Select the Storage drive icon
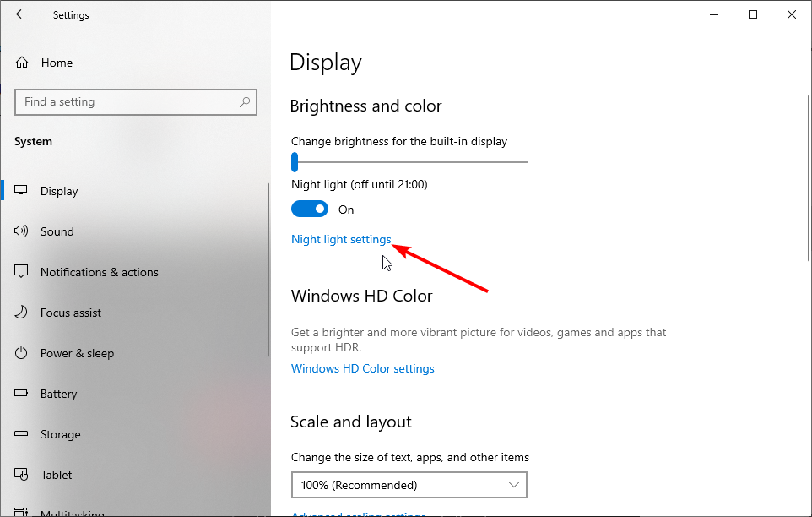The image size is (812, 517). point(21,433)
